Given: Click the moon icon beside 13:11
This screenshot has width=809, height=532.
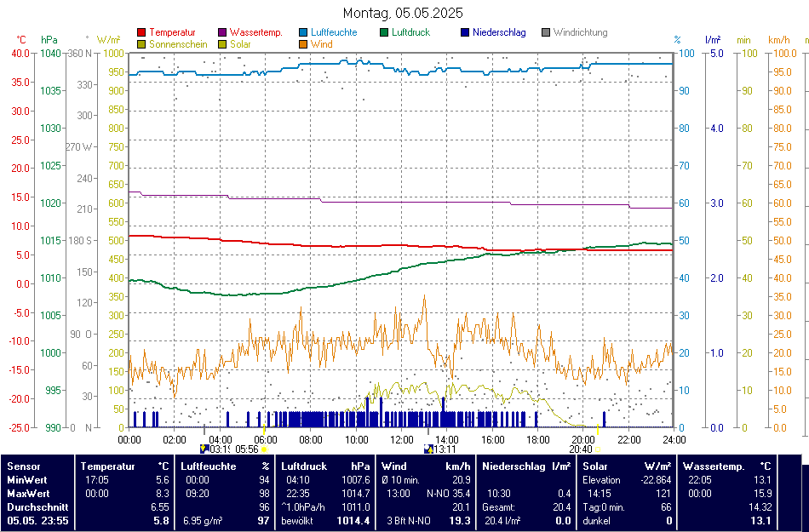Looking at the screenshot, I should click(x=427, y=449).
